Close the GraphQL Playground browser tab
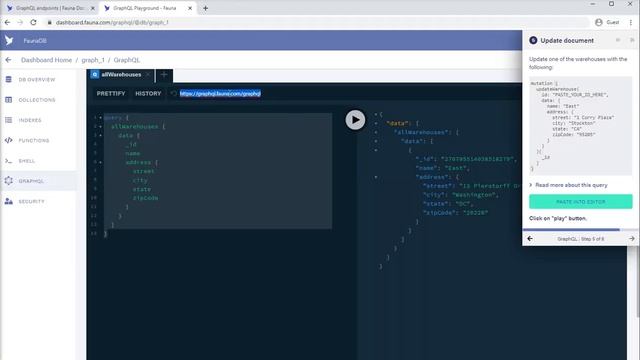640x360 pixels. click(x=190, y=8)
